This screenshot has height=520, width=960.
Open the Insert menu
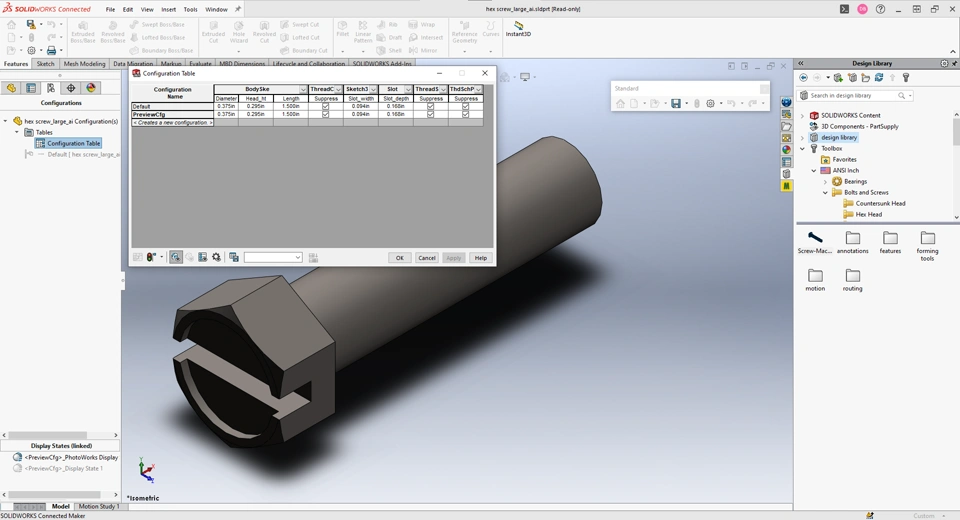pyautogui.click(x=168, y=9)
